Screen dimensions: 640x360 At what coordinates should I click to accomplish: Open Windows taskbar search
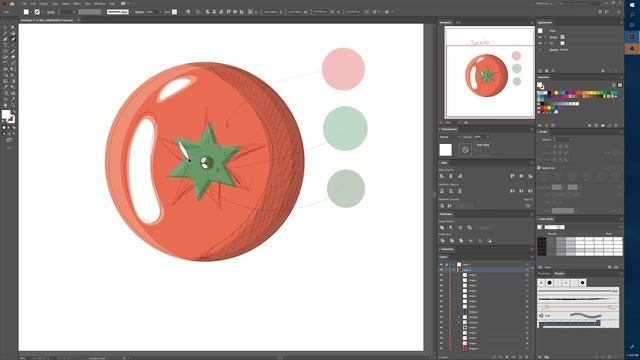(632, 14)
